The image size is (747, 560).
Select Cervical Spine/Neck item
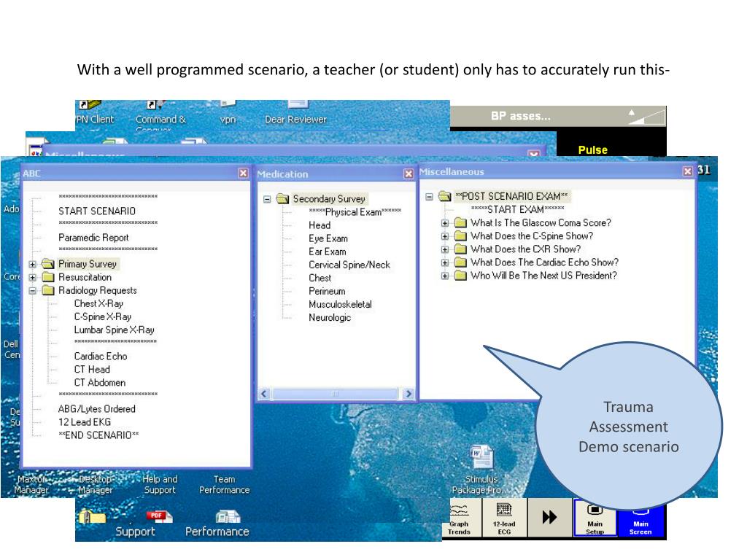(x=349, y=265)
